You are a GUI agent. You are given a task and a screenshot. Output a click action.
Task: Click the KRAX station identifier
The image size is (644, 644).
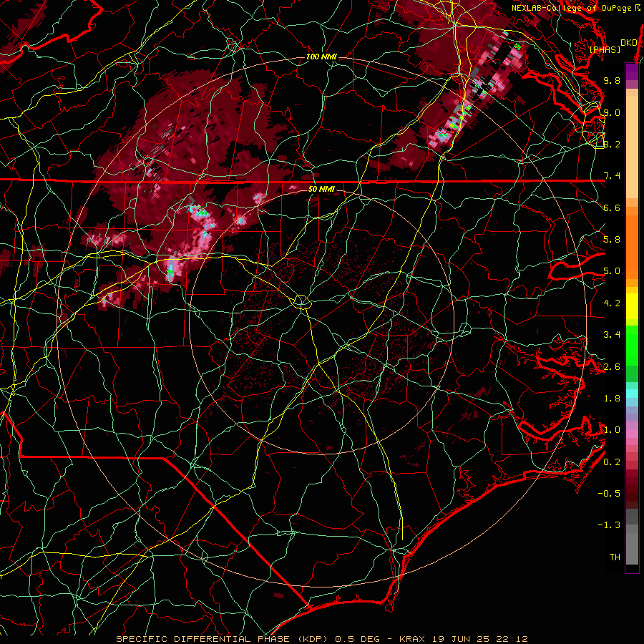413,639
